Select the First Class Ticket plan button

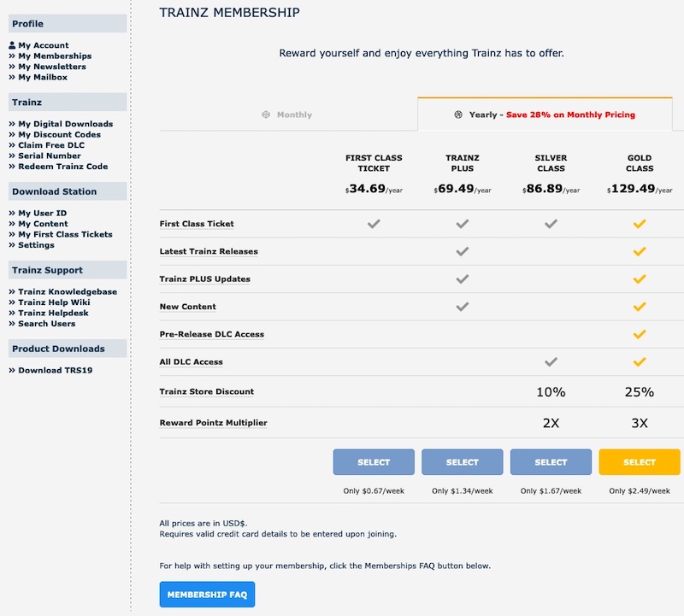374,462
